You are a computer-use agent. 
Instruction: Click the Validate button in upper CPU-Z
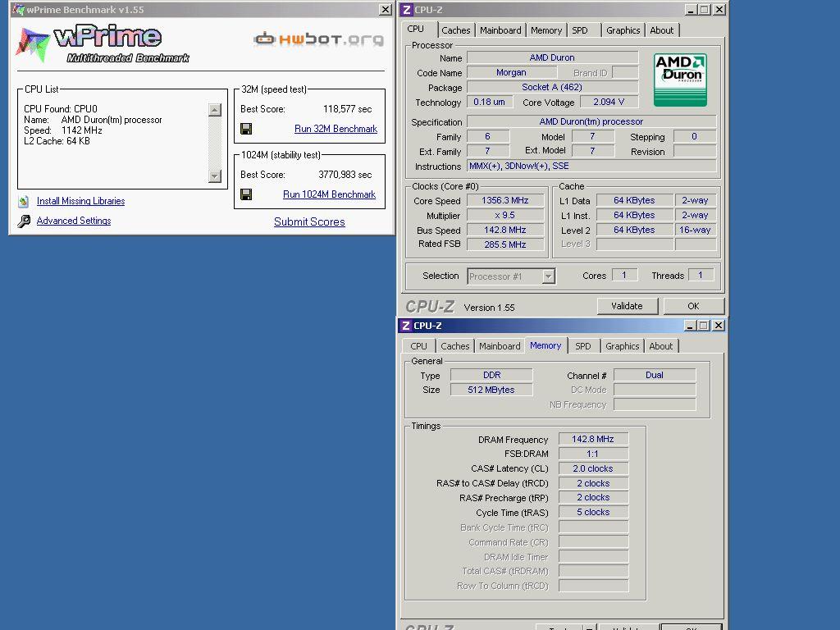(627, 306)
